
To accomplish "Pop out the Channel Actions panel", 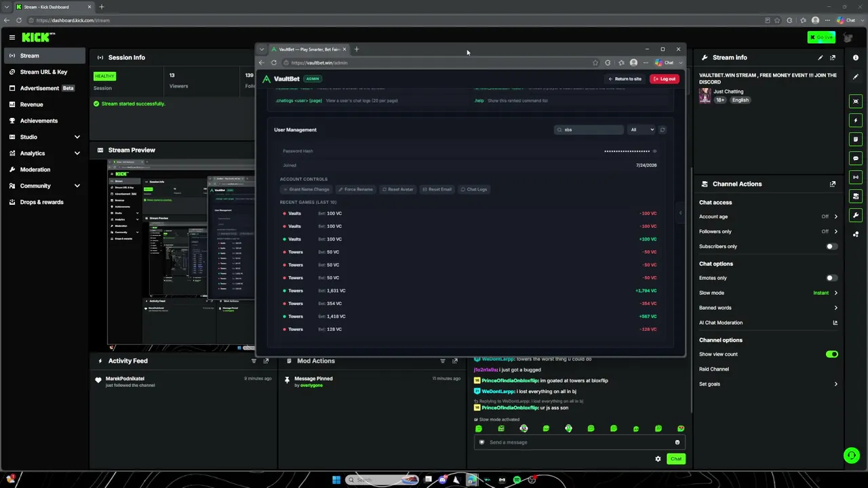I will pos(833,184).
